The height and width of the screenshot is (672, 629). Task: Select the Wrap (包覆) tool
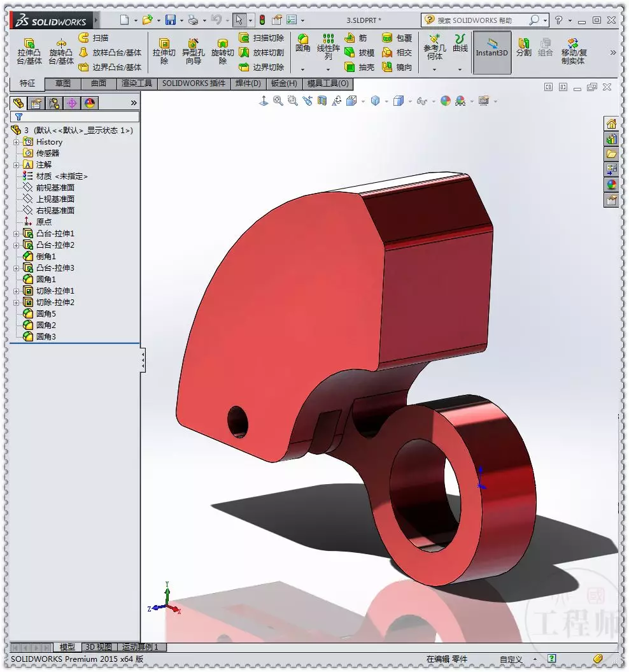397,38
